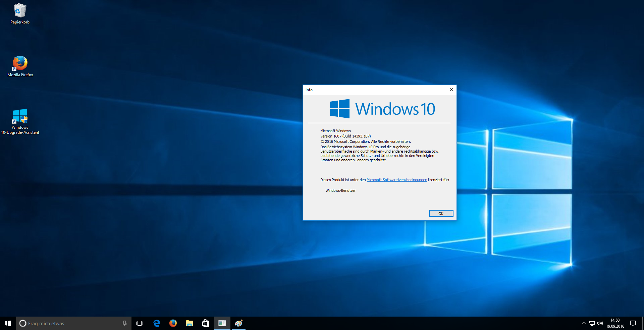Screen dimensions: 644x330
Task: Open Task View from the taskbar
Action: (140, 323)
